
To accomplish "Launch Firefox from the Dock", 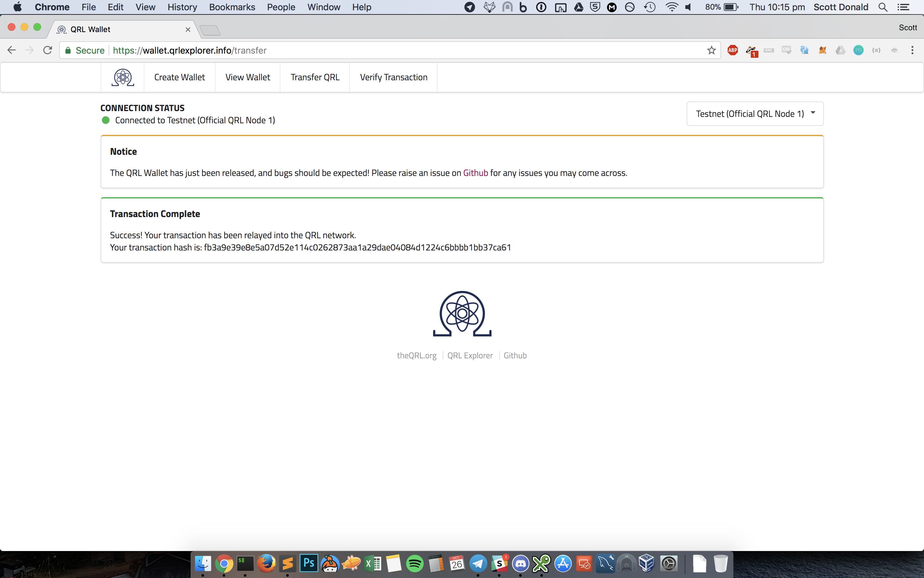I will [x=267, y=564].
